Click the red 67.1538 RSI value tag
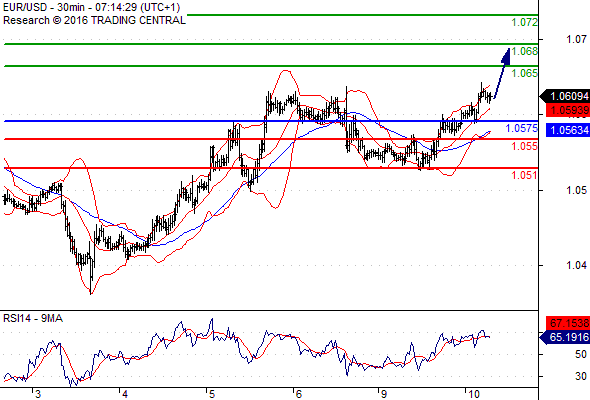Image resolution: width=590 pixels, height=400 pixels. pyautogui.click(x=567, y=323)
